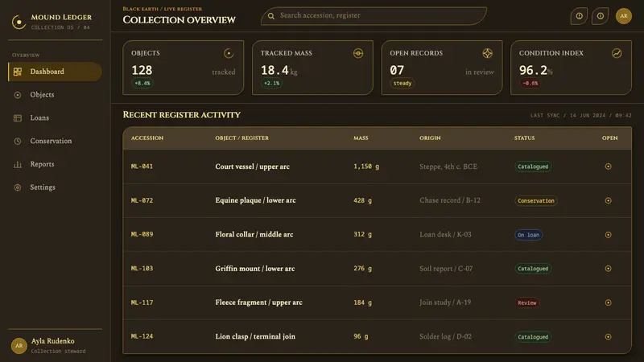Click the +8.4% badge on Objects card
The image size is (644, 362).
[x=142, y=84]
